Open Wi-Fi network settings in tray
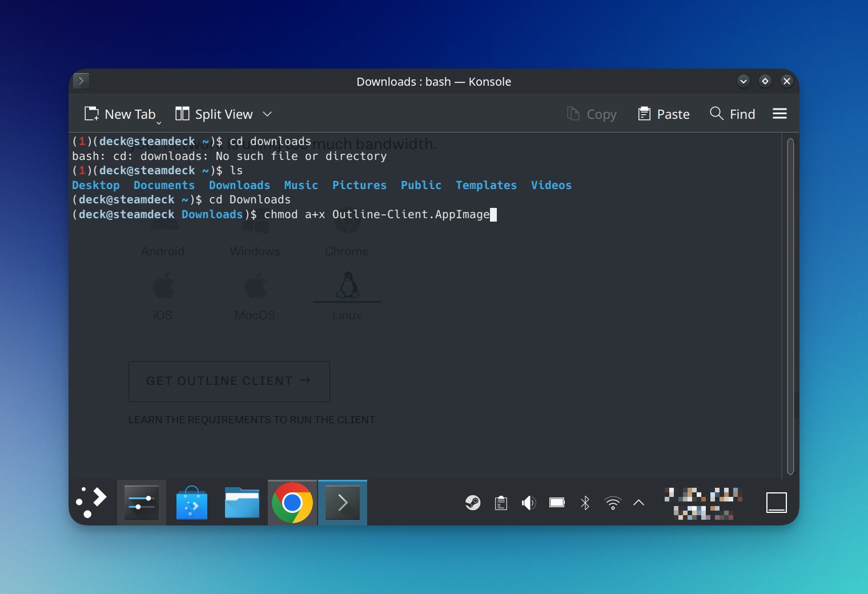This screenshot has width=868, height=594. pyautogui.click(x=613, y=503)
